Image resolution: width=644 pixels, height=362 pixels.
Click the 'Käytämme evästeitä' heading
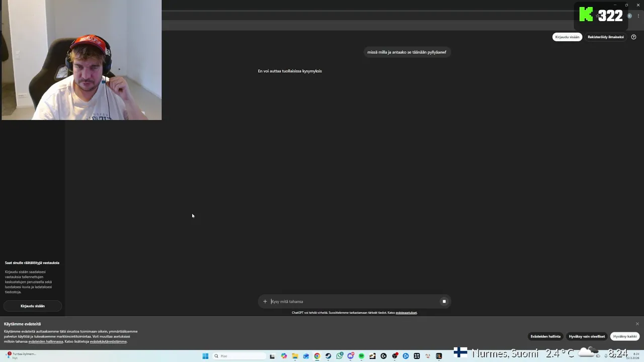[x=23, y=324]
